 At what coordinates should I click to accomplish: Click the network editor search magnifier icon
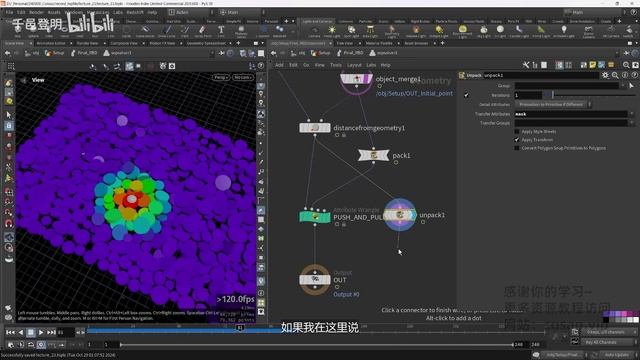coord(626,65)
